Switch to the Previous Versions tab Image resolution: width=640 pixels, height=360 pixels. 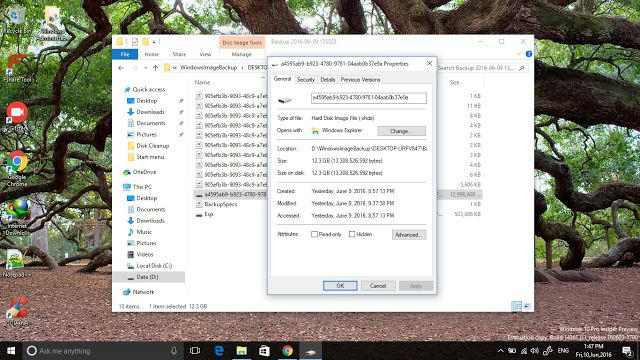pos(360,80)
